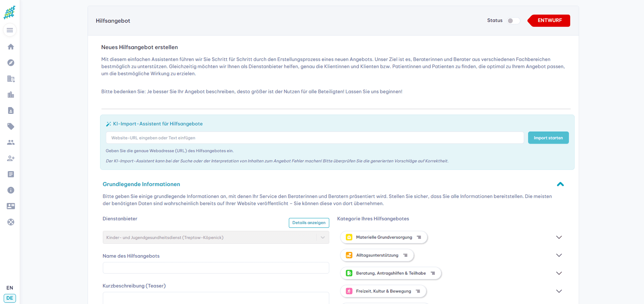Toggle the Status switch

point(513,21)
